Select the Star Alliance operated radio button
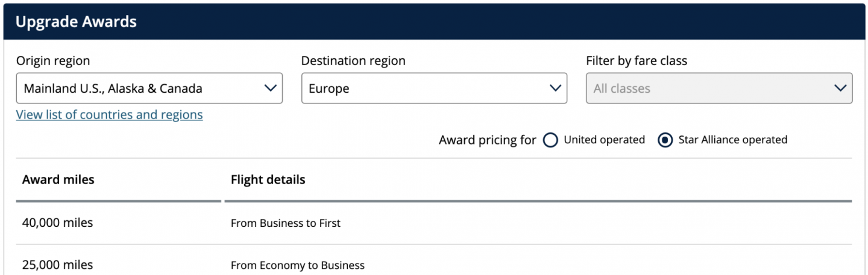Image resolution: width=868 pixels, height=275 pixels. click(x=665, y=140)
